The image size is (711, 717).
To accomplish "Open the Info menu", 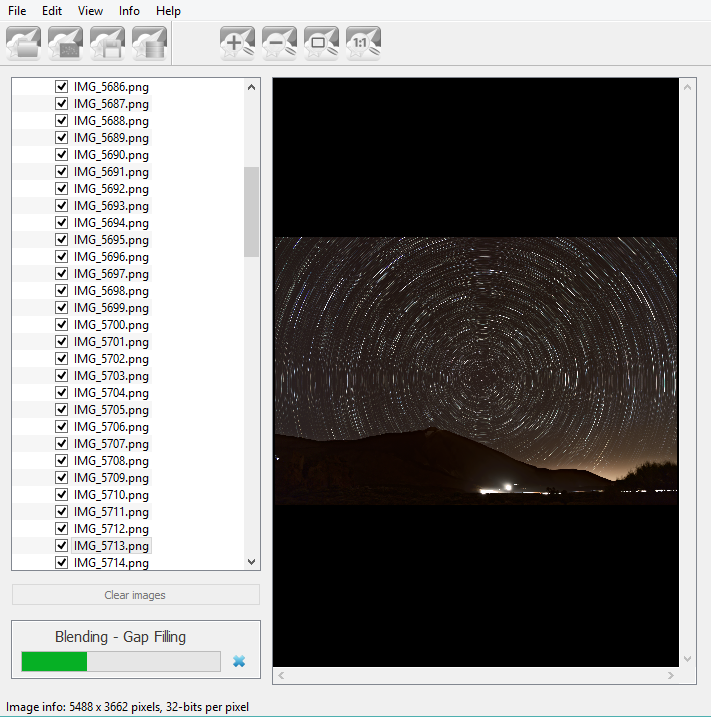I will pyautogui.click(x=129, y=11).
